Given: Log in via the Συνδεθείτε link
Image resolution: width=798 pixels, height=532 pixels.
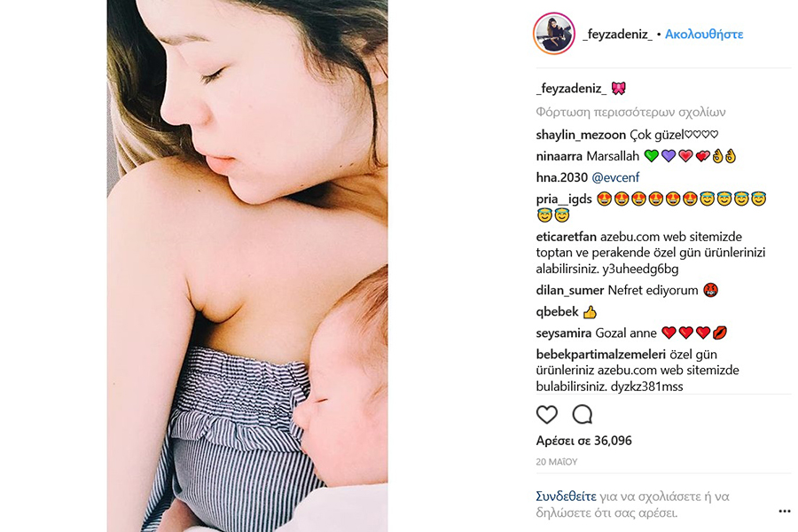Looking at the screenshot, I should point(566,497).
